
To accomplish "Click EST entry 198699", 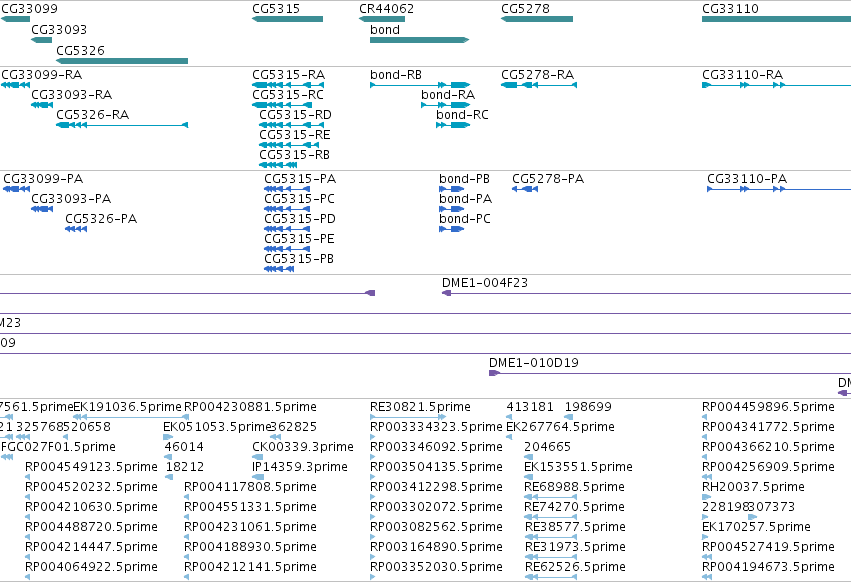I will [x=588, y=407].
